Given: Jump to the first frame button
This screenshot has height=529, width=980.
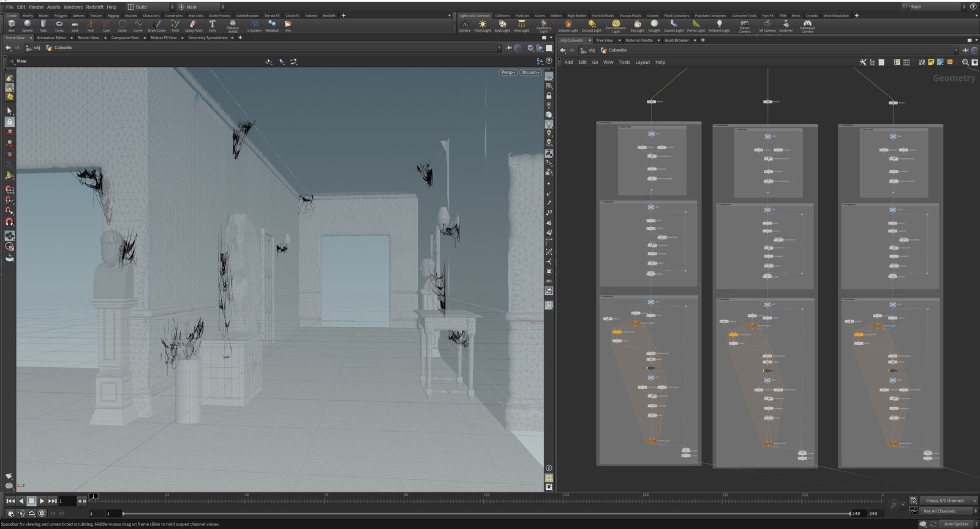Looking at the screenshot, I should tap(10, 501).
